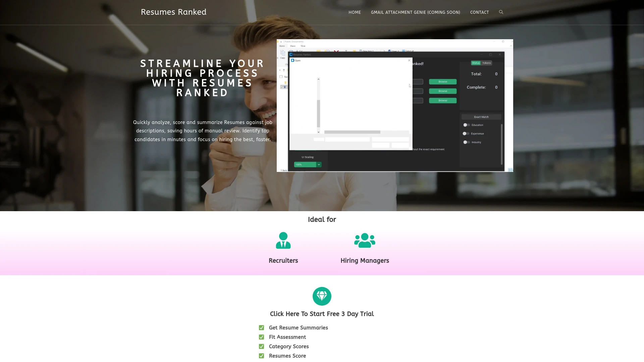Click the green checkmark next to Fit Assessment
Image resolution: width=644 pixels, height=362 pixels.
click(x=261, y=337)
